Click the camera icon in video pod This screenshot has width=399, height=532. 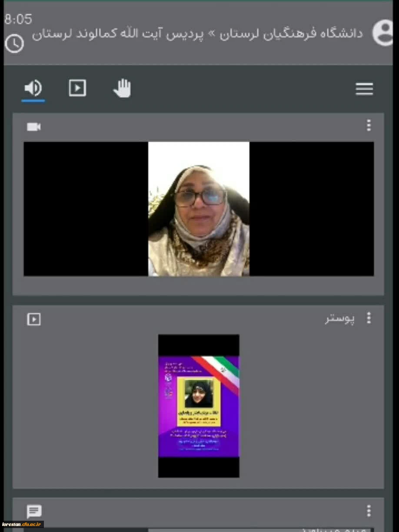pyautogui.click(x=34, y=127)
